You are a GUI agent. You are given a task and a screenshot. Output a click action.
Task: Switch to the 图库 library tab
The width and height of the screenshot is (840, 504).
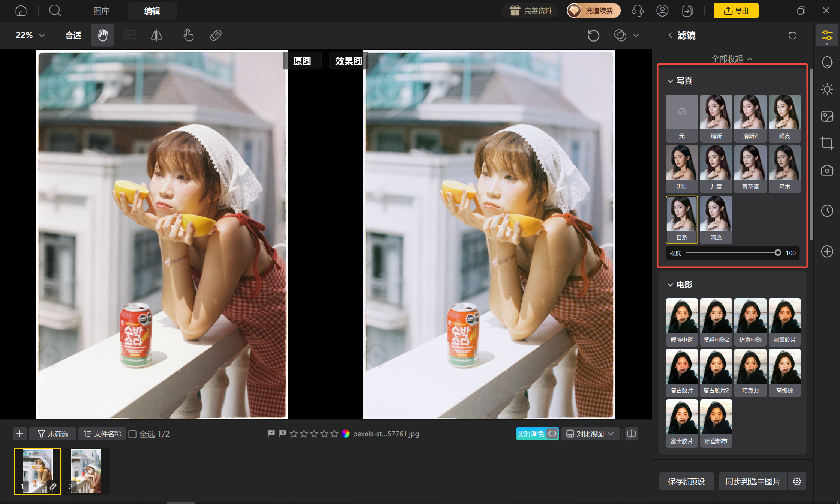(102, 11)
